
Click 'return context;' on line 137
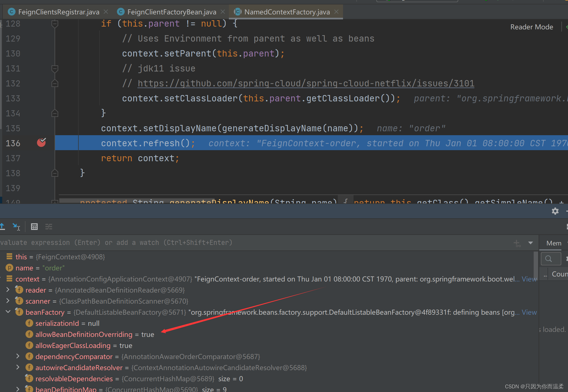(140, 158)
